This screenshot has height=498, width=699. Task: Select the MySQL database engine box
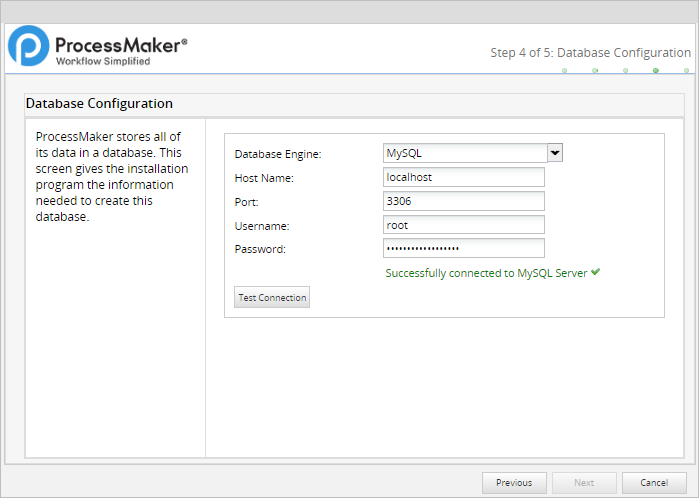464,153
